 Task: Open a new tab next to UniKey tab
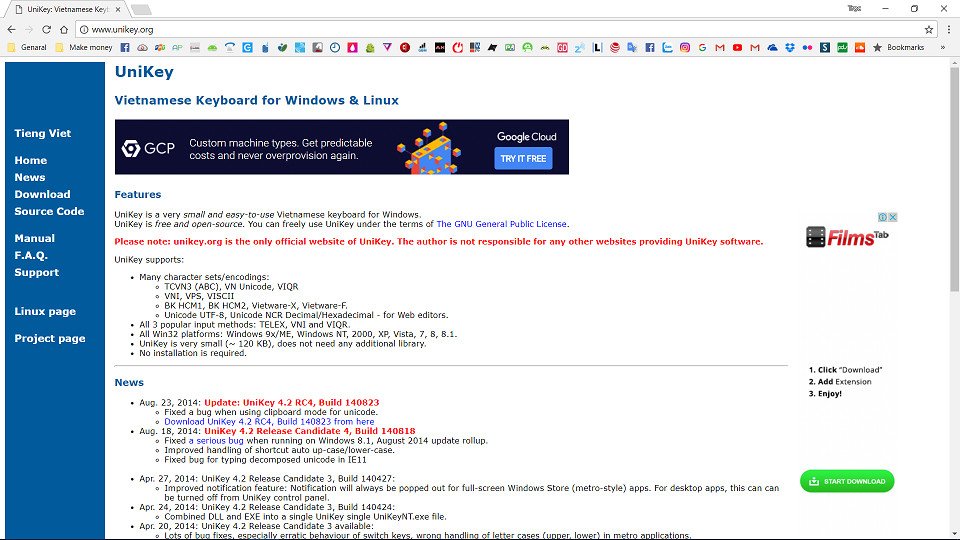pos(141,9)
